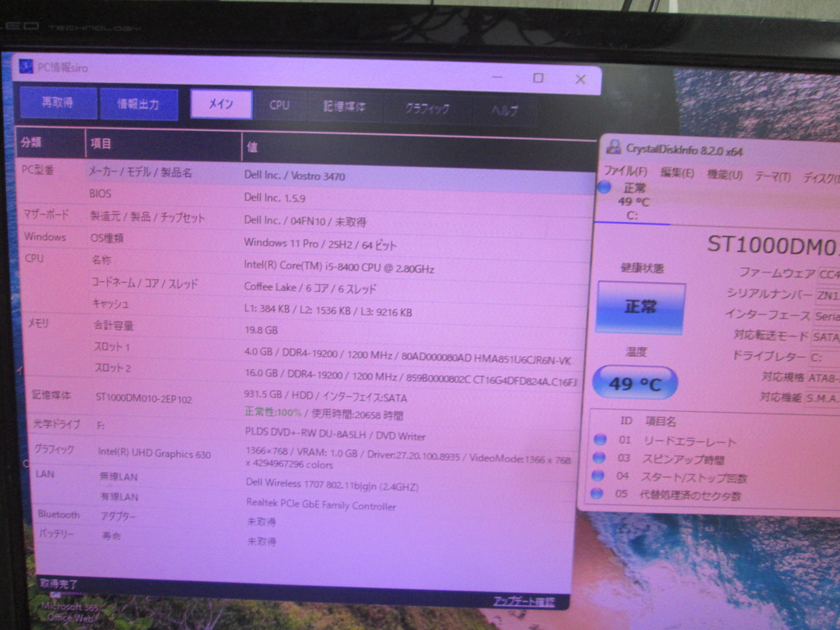Switch to the CPU tab
This screenshot has height=630, width=840.
[x=279, y=105]
